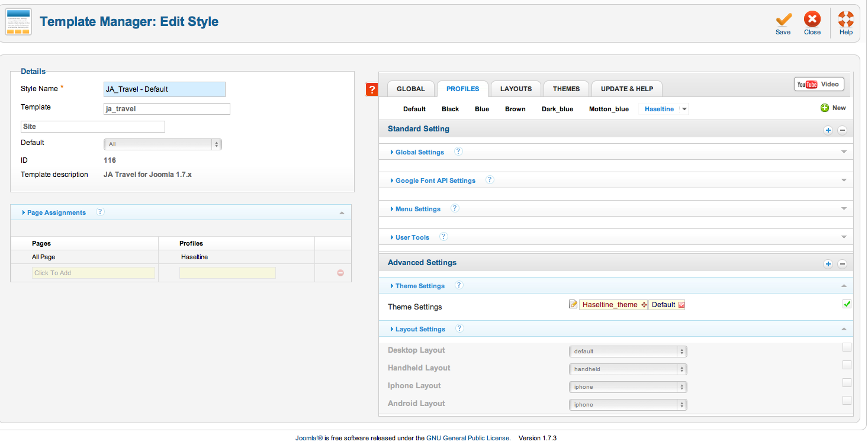Image resolution: width=868 pixels, height=448 pixels.
Task: Click the Template Manager page icon
Action: coord(18,21)
